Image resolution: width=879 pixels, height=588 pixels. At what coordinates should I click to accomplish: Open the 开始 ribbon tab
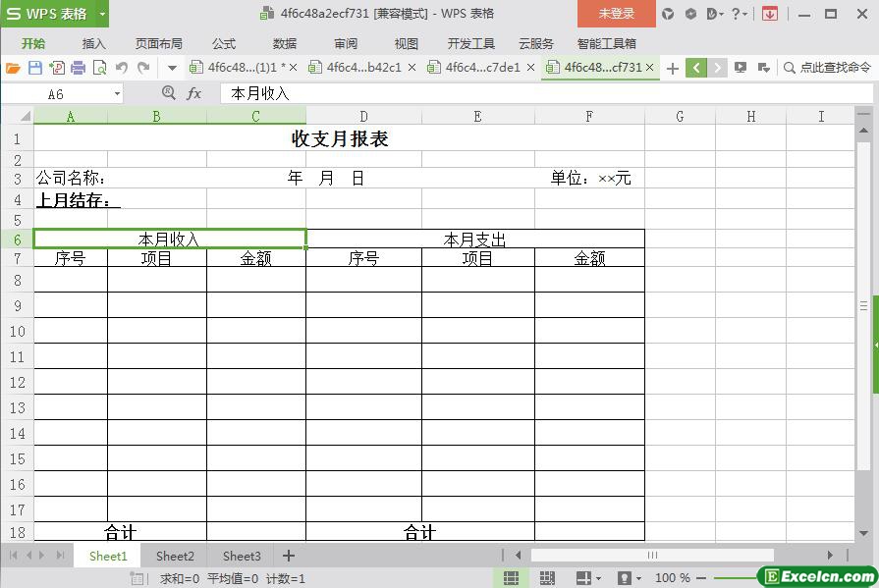33,44
